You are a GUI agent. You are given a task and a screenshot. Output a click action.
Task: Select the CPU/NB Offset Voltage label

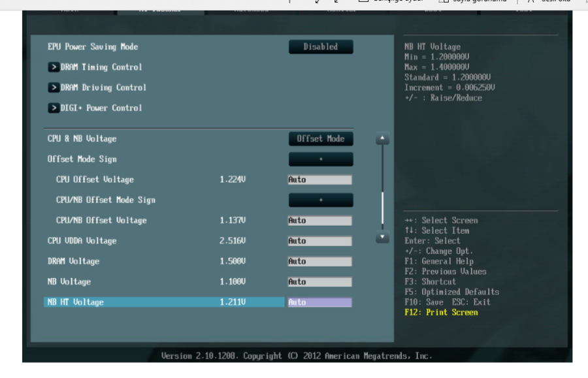pyautogui.click(x=101, y=221)
